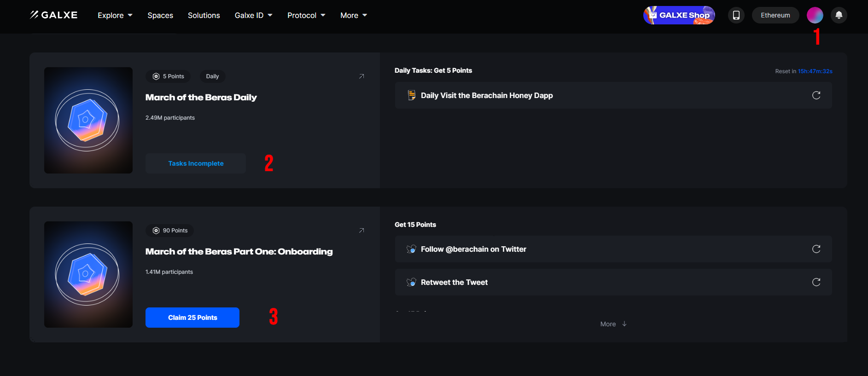The image size is (868, 376).
Task: Open March of the Beras Daily thumbnail
Action: [x=88, y=121]
